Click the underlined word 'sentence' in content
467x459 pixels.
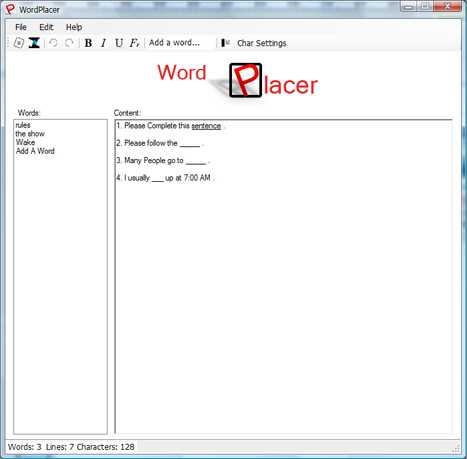(x=206, y=126)
